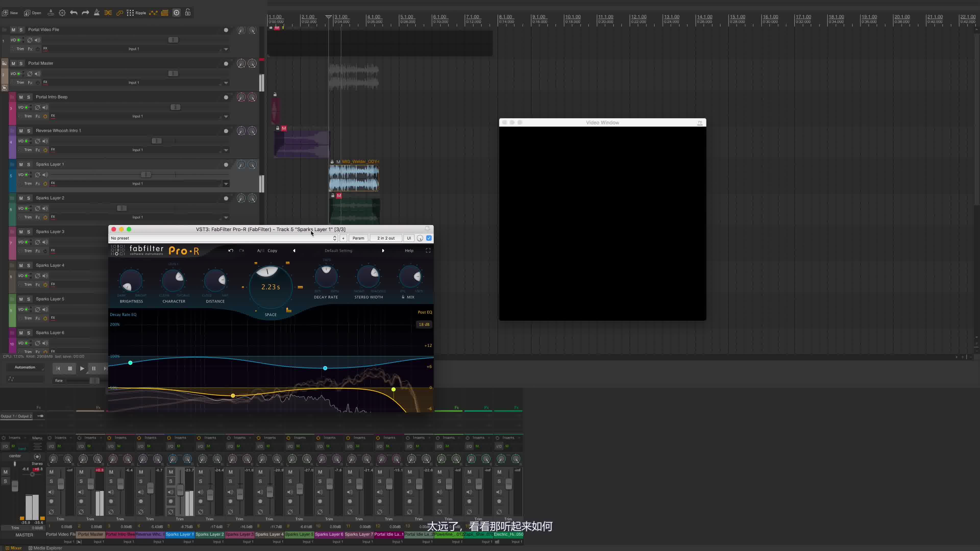The width and height of the screenshot is (980, 551).
Task: Solo the Portal Master track
Action: click(21, 63)
